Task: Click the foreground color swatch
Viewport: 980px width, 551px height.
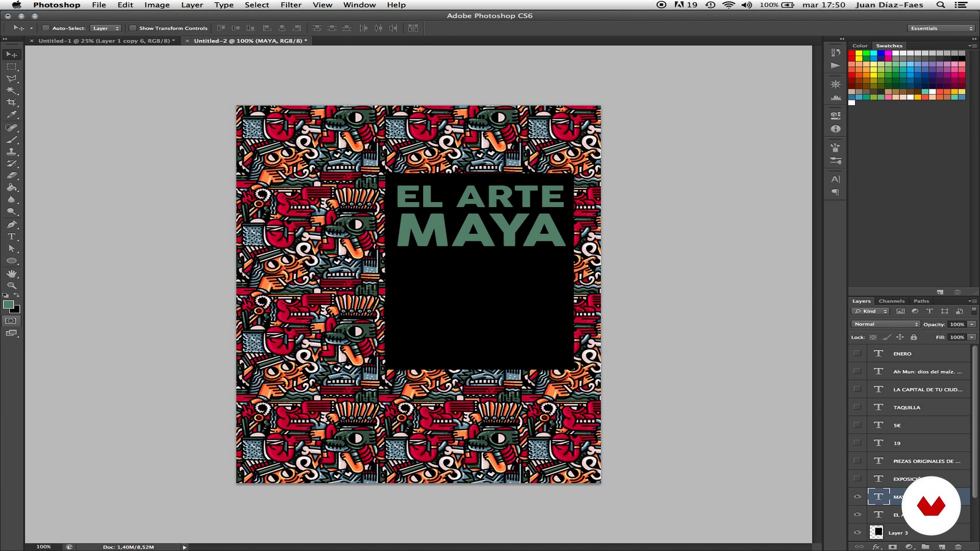Action: pos(8,305)
